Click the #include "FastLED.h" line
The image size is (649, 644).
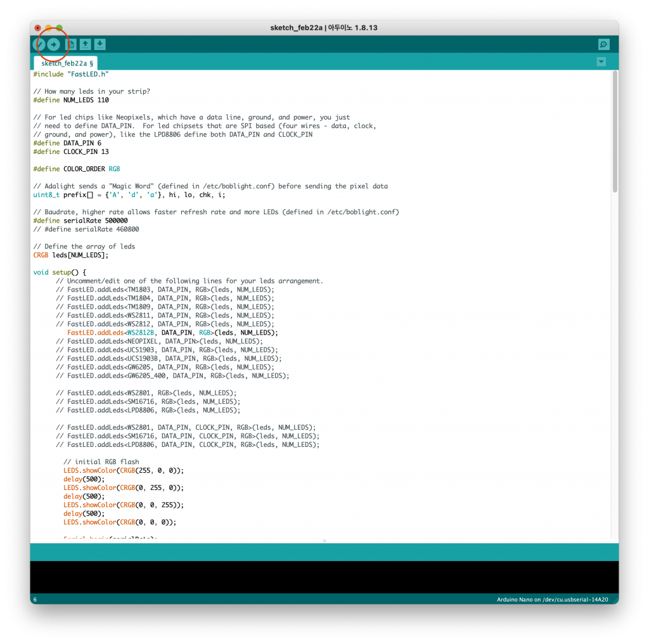click(x=71, y=74)
